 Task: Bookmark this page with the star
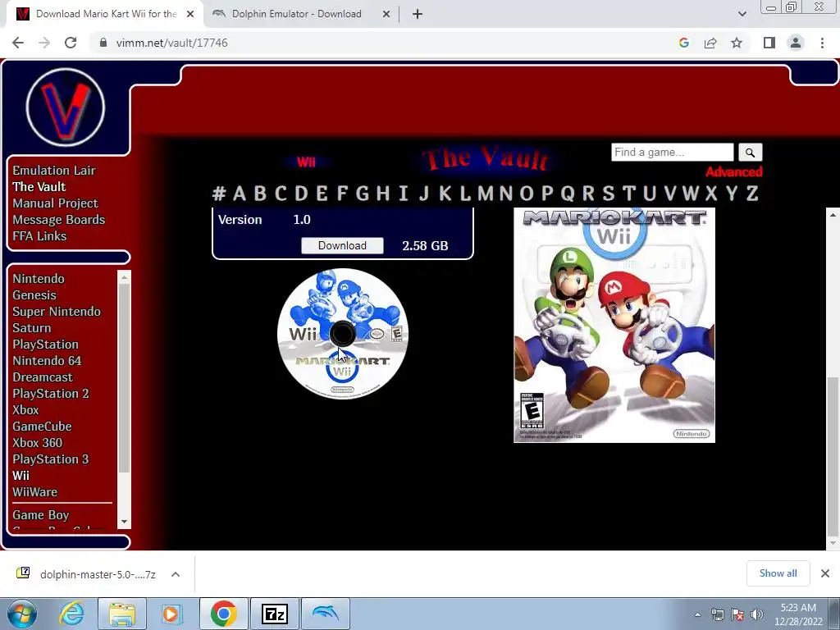point(737,43)
